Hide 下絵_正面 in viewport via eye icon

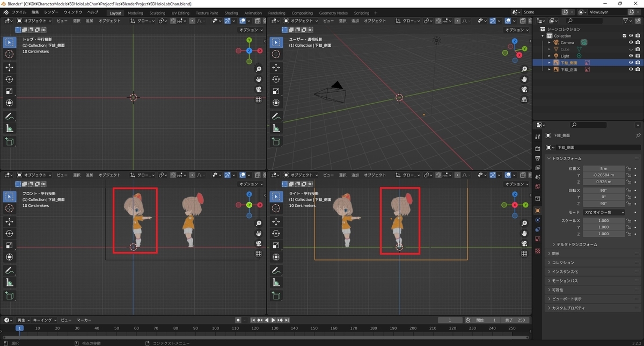[631, 69]
